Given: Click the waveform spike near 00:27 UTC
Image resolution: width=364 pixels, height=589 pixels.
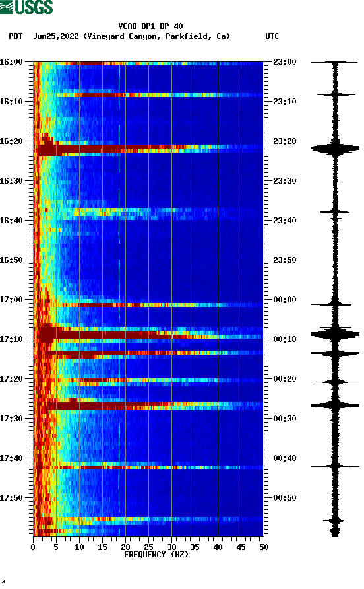Looking at the screenshot, I should [x=335, y=405].
